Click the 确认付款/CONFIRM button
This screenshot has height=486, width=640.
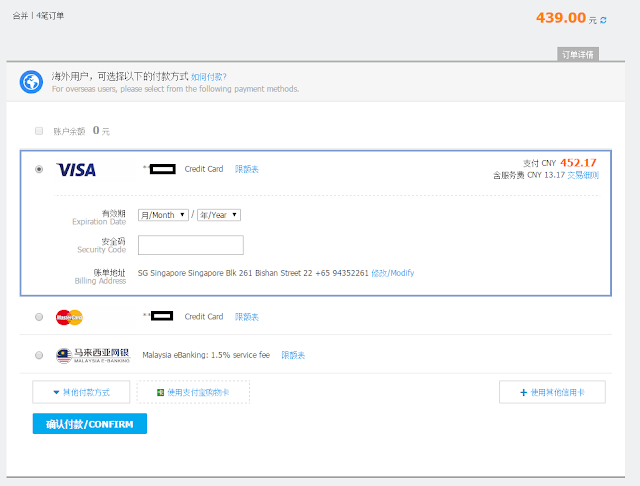pyautogui.click(x=90, y=424)
